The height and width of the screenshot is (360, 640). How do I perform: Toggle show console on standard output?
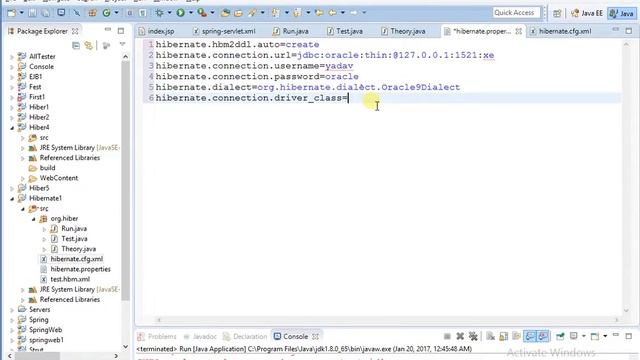point(530,336)
